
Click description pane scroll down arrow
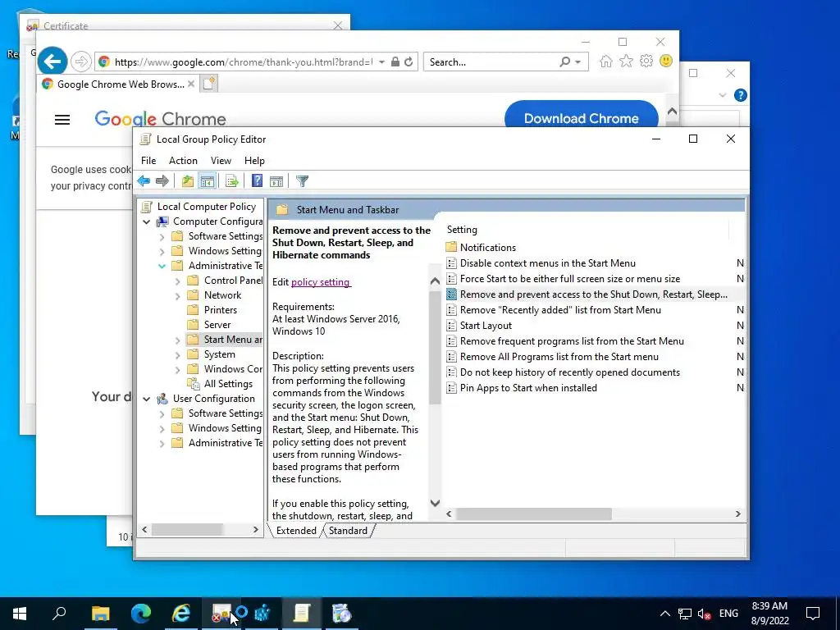435,503
